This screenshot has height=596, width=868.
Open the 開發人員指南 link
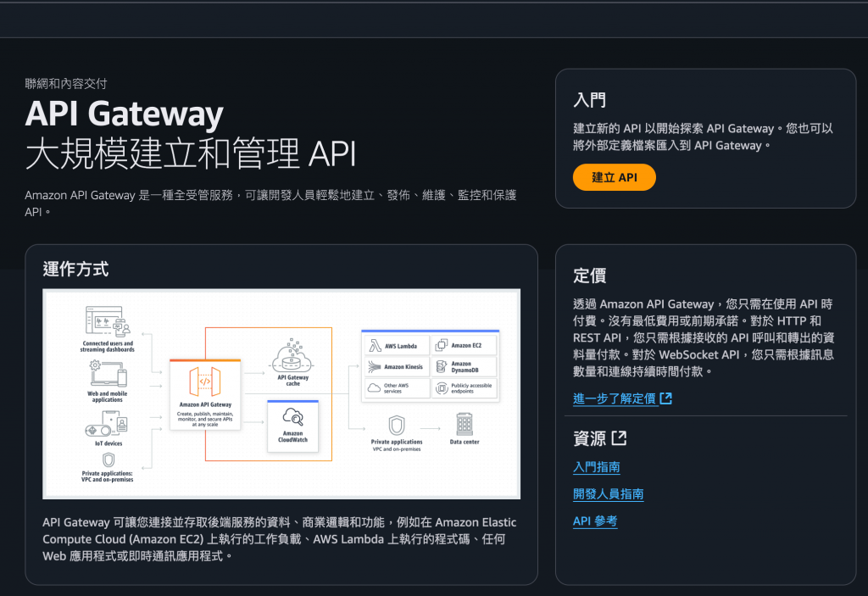(x=608, y=494)
